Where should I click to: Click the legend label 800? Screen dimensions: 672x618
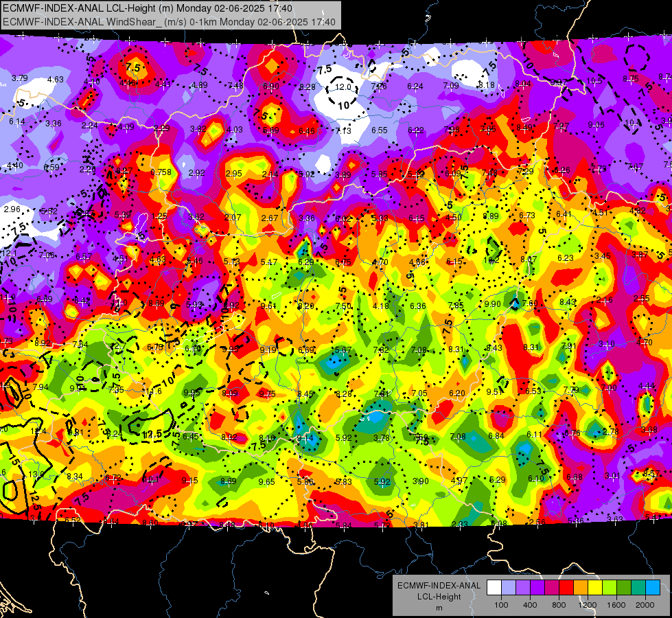[x=559, y=605]
